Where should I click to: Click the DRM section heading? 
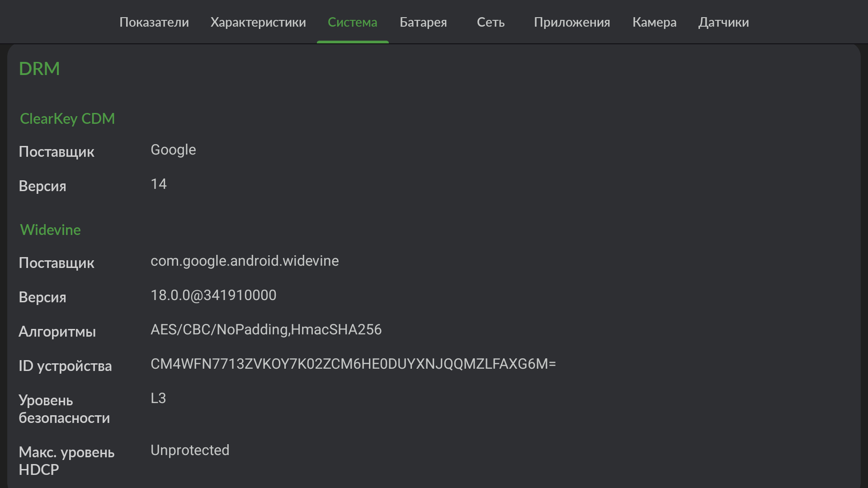39,69
